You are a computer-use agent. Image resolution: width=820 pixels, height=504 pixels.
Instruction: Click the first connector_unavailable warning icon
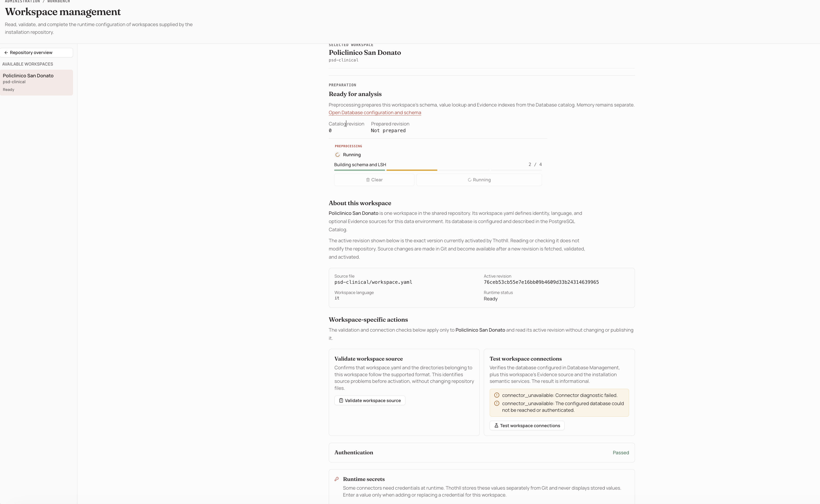(497, 395)
